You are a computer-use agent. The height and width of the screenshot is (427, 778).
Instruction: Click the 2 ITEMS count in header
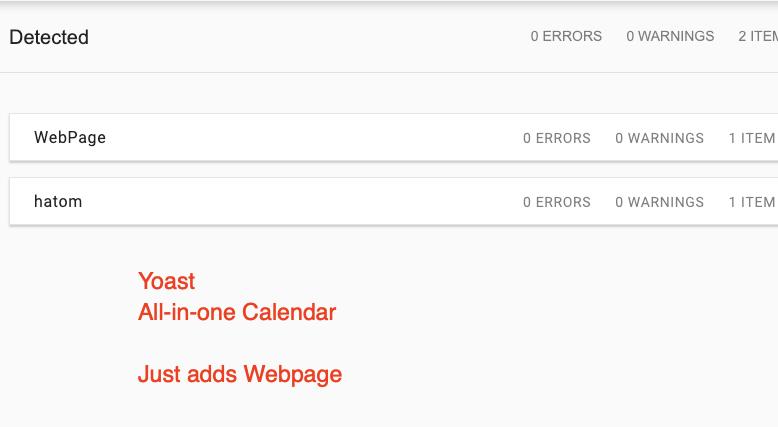[757, 36]
